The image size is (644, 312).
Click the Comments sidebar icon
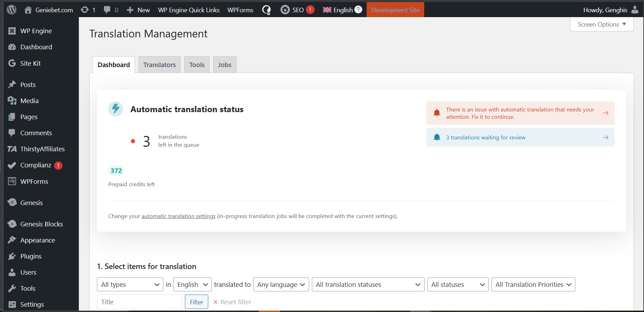(12, 133)
